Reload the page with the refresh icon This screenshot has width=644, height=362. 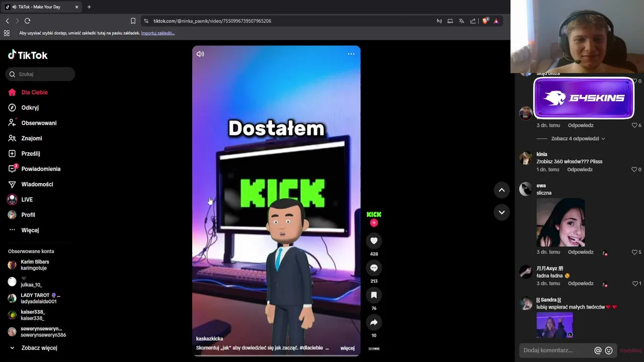coord(27,21)
